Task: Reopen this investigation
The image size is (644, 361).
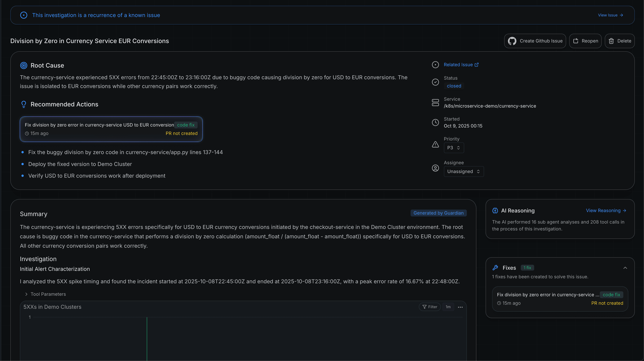Action: tap(585, 41)
